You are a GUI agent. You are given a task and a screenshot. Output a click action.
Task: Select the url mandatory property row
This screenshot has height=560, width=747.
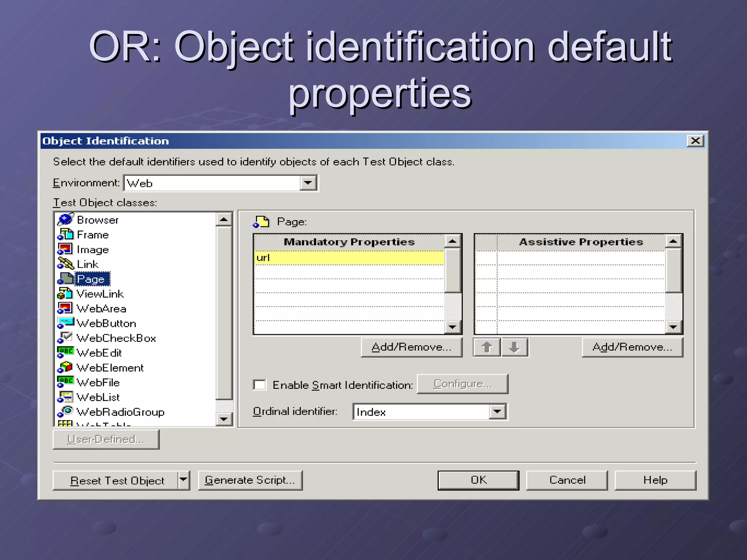coord(349,258)
